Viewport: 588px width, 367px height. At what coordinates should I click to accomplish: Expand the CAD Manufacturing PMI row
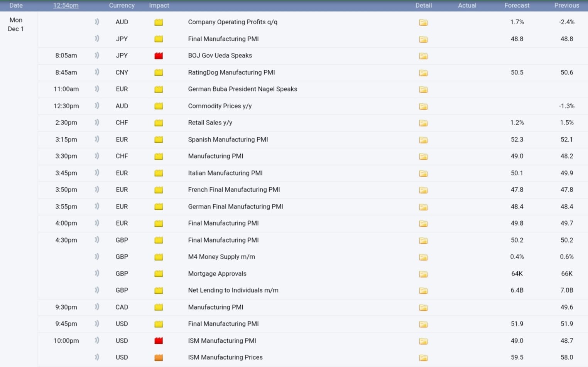coord(215,307)
